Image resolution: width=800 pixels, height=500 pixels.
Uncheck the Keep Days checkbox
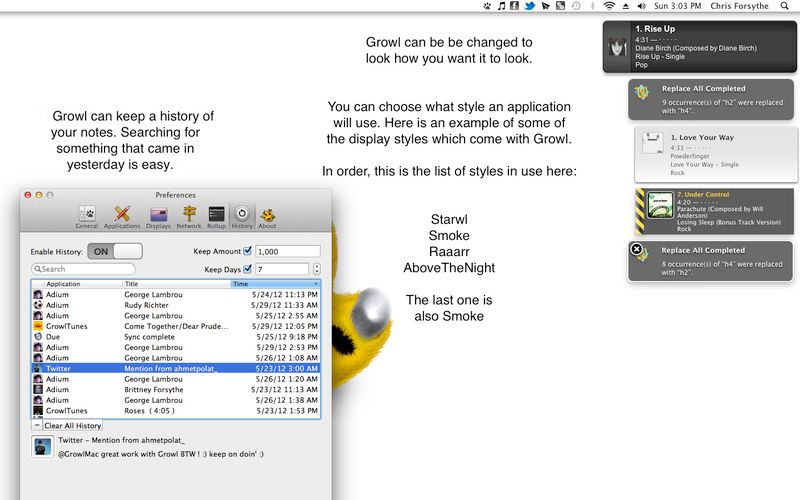[x=248, y=269]
